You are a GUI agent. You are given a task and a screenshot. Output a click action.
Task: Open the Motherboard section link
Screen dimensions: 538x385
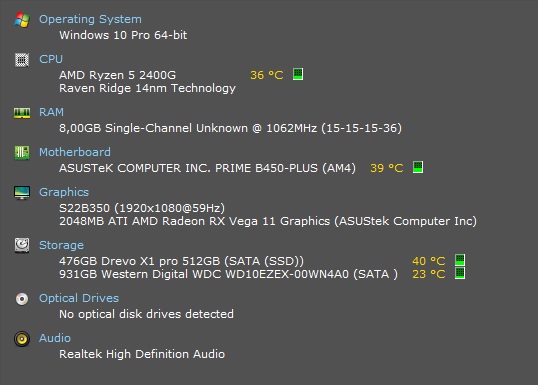(75, 152)
